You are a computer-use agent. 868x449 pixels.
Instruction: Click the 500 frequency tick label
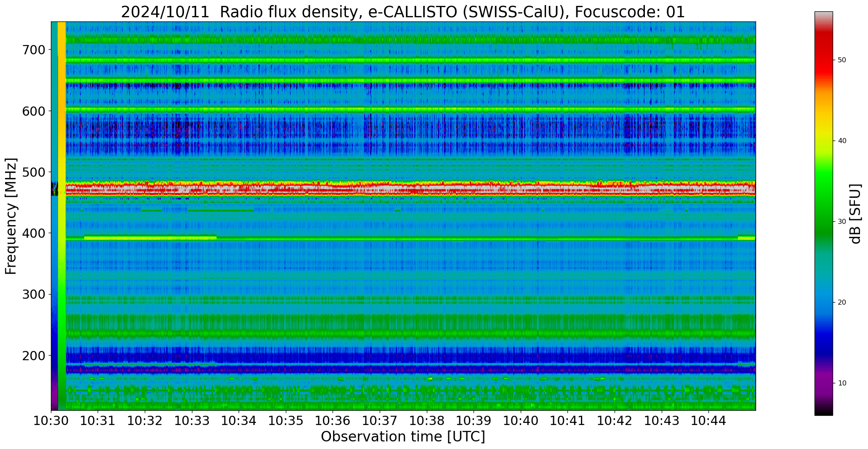pyautogui.click(x=33, y=172)
